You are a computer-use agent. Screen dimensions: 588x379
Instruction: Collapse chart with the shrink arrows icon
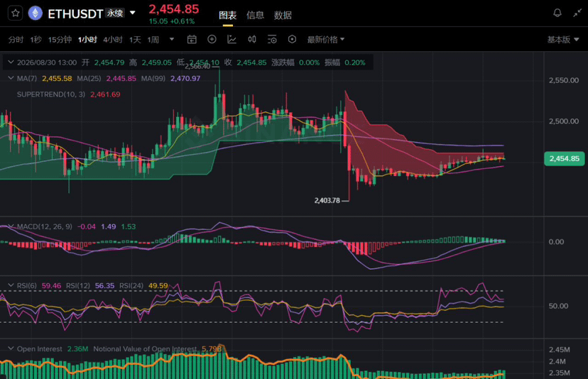[x=577, y=13]
